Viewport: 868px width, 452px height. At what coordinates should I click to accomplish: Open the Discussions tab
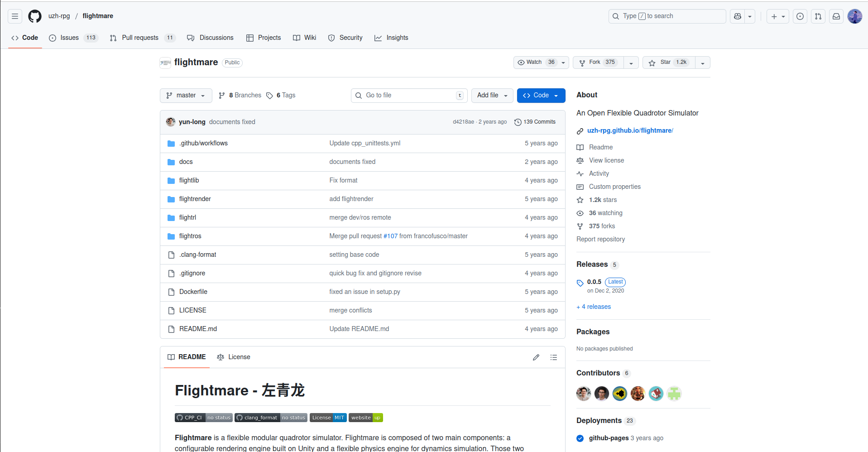(210, 38)
